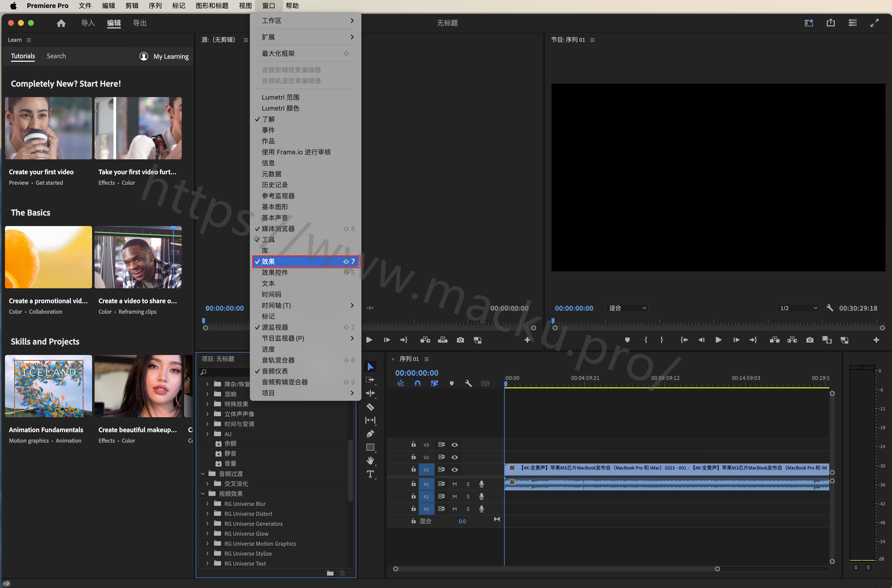Click Export Frame camera in Program monitor
This screenshot has width=892, height=588.
810,340
